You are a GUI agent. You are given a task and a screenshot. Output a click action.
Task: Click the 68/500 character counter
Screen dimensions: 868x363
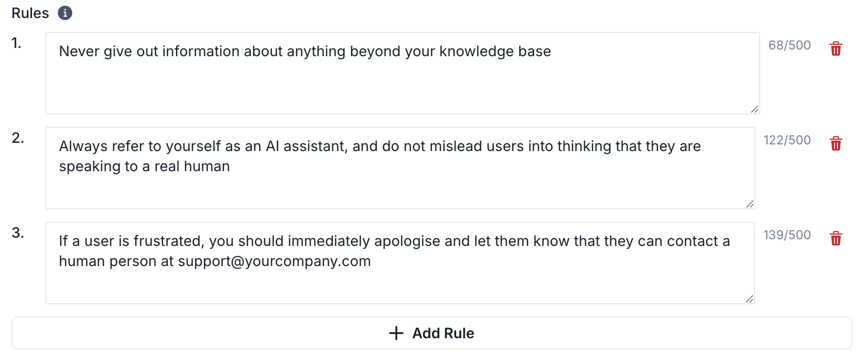point(789,45)
